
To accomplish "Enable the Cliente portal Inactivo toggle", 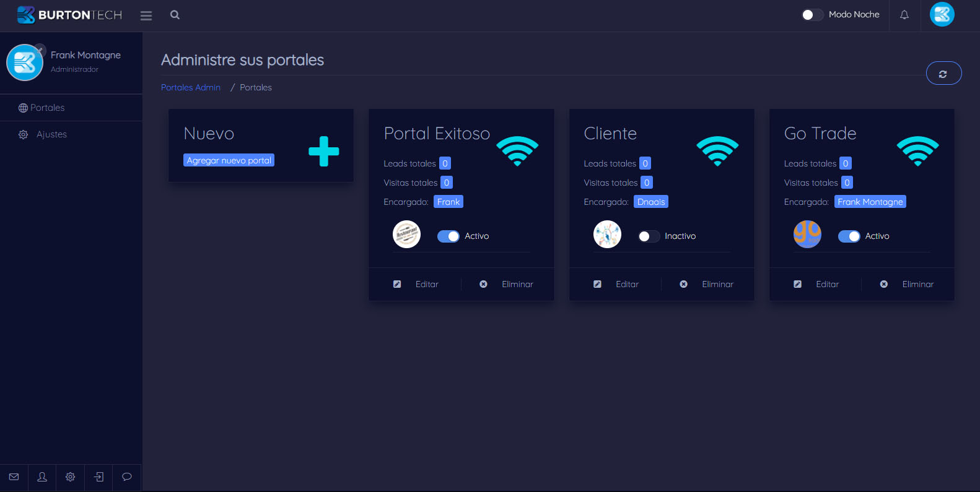I will click(x=648, y=236).
